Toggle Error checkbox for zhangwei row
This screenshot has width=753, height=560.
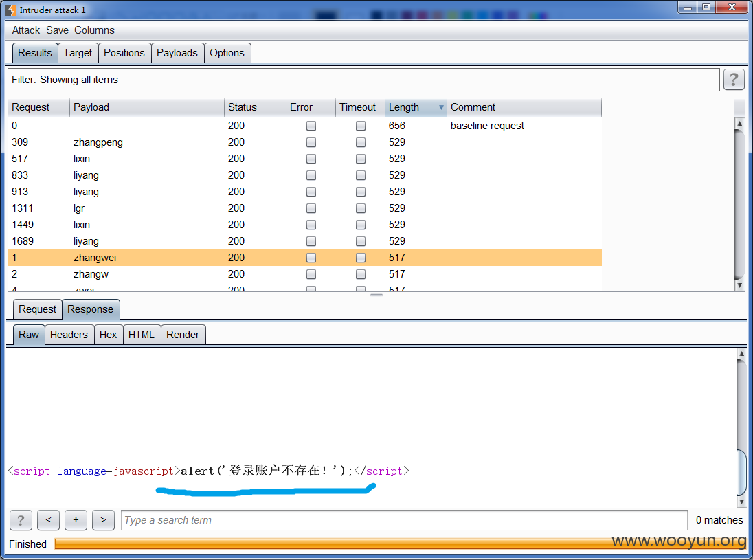coord(311,258)
